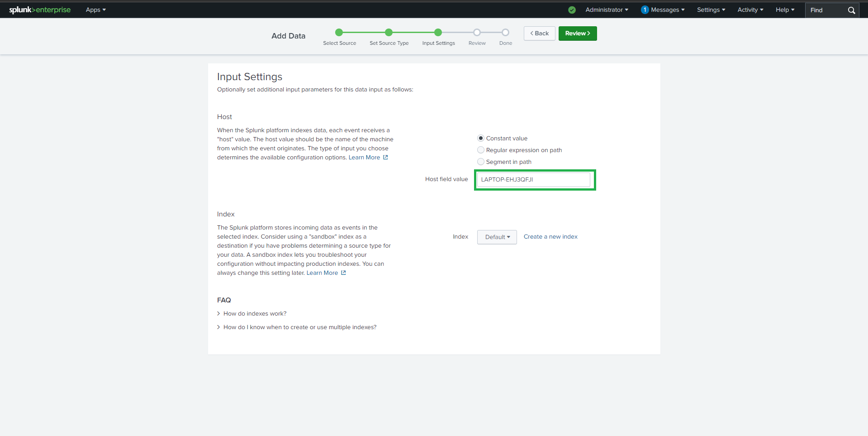The image size is (868, 436).
Task: Select Regular expression on path option
Action: click(481, 150)
